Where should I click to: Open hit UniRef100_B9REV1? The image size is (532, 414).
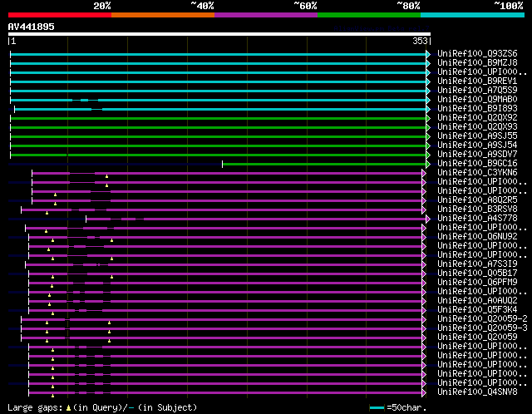(477, 81)
